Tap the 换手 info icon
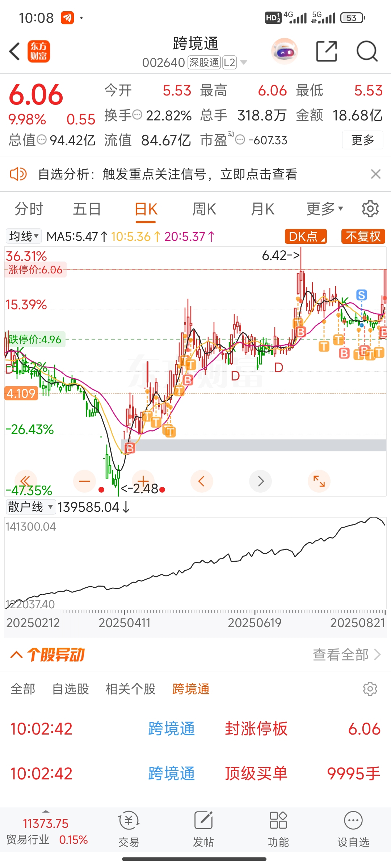The width and height of the screenshot is (391, 868). [x=137, y=115]
